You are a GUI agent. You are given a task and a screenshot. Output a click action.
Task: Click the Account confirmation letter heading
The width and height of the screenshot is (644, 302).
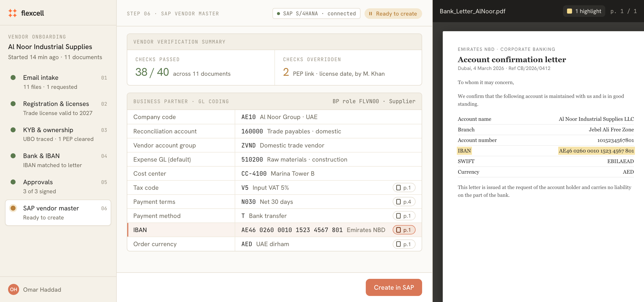512,59
